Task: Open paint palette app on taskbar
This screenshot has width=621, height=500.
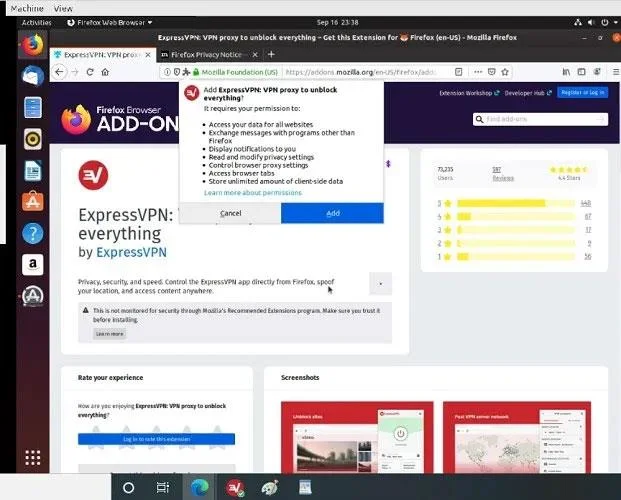Action: pyautogui.click(x=270, y=488)
